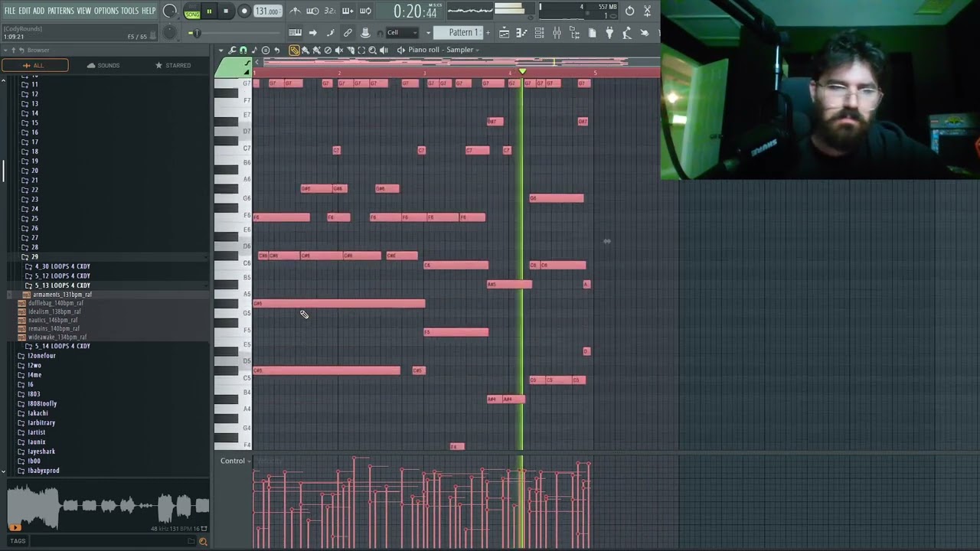The height and width of the screenshot is (551, 980).
Task: Toggle the multilink to controllers icon
Action: [348, 33]
